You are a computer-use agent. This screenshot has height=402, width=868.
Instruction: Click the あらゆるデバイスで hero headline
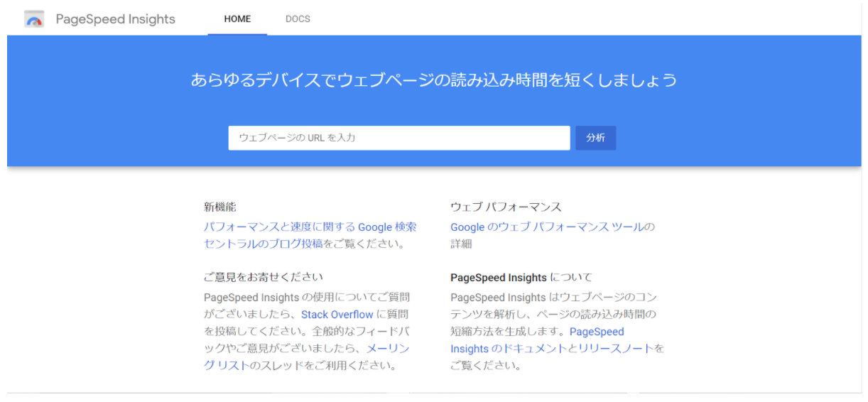coord(433,80)
